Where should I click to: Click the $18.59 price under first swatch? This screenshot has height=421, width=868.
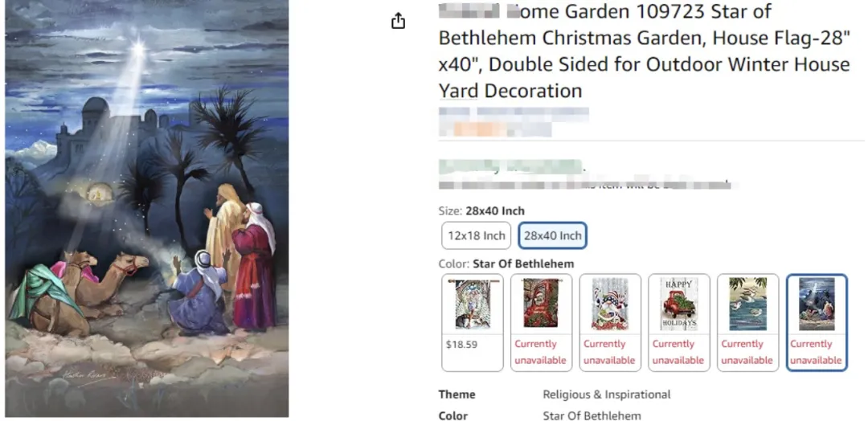(x=461, y=344)
